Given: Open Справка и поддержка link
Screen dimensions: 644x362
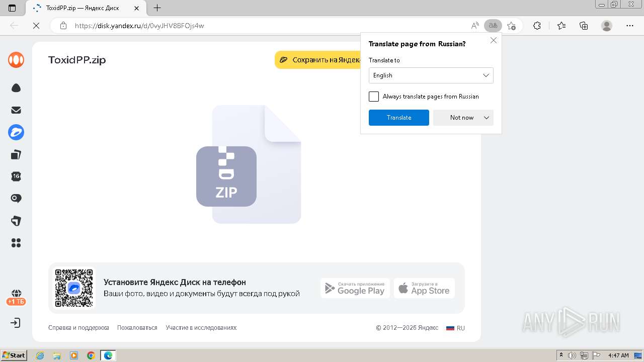Looking at the screenshot, I should (x=78, y=328).
